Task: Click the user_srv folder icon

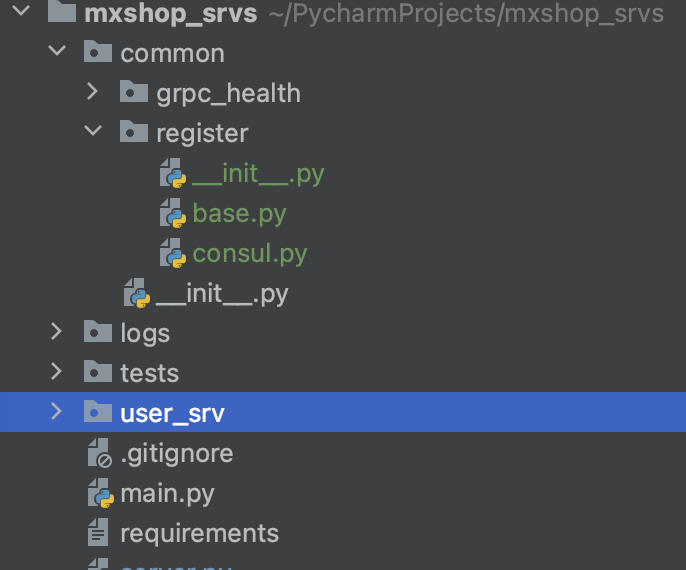Action: 98,412
